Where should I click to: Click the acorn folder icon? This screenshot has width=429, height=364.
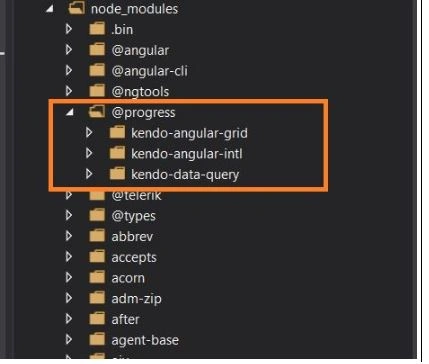click(x=97, y=277)
